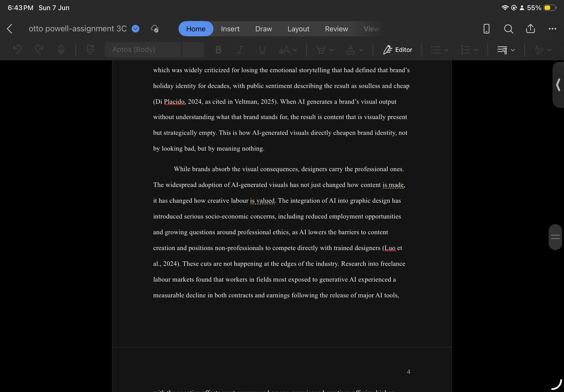Expand the numbered list chevron
Image resolution: width=564 pixels, height=392 pixels.
point(477,50)
